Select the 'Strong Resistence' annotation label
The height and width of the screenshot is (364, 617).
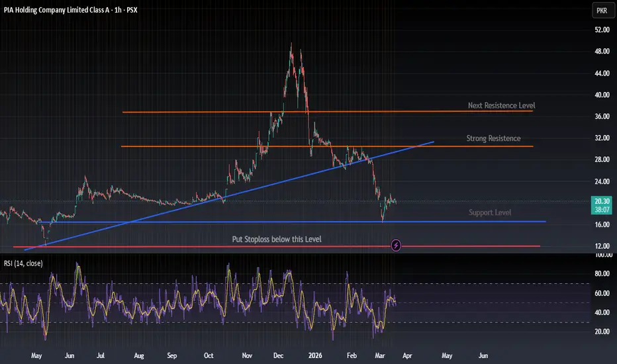pyautogui.click(x=493, y=138)
